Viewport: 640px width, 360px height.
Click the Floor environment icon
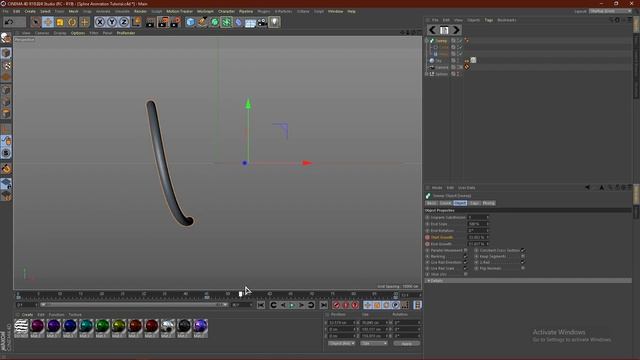pos(250,22)
